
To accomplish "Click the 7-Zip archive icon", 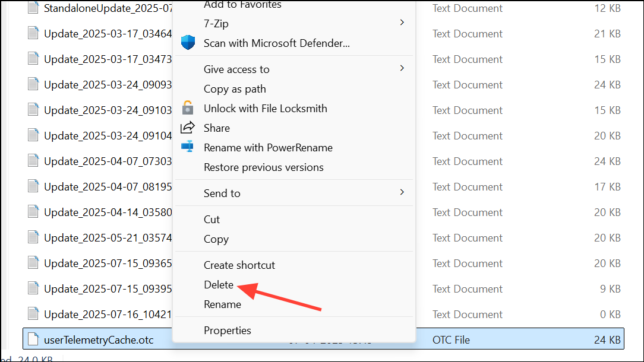I will [188, 24].
